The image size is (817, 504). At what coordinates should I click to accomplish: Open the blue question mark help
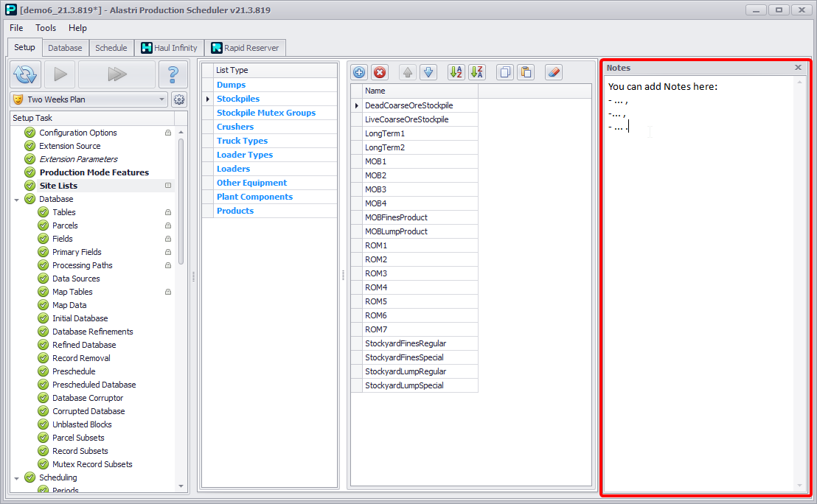[x=173, y=74]
